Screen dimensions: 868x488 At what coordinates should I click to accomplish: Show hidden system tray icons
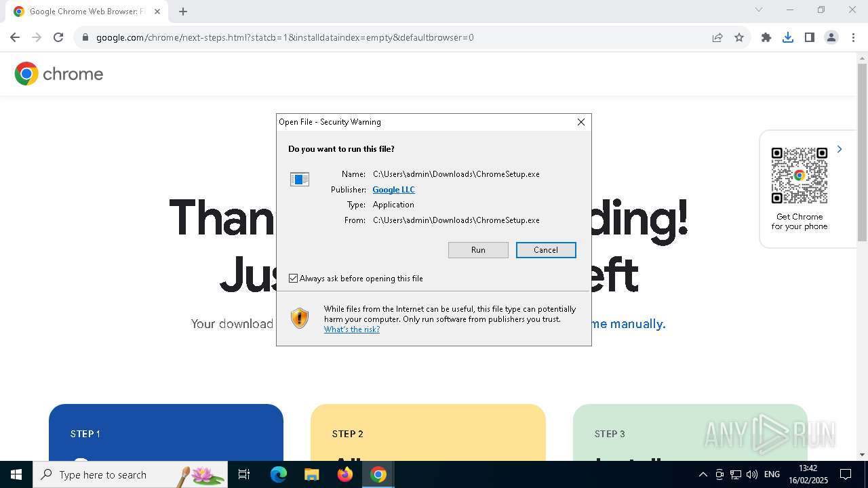[x=703, y=474]
